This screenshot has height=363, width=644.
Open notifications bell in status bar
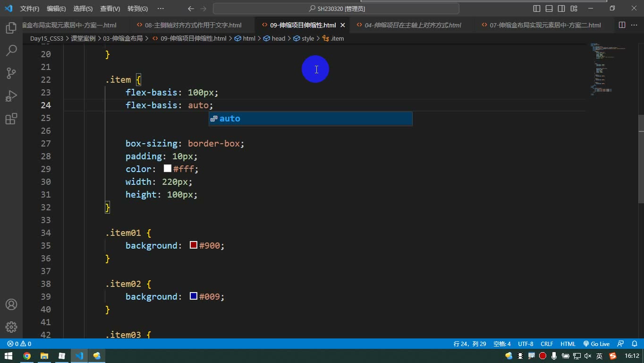pos(634,344)
